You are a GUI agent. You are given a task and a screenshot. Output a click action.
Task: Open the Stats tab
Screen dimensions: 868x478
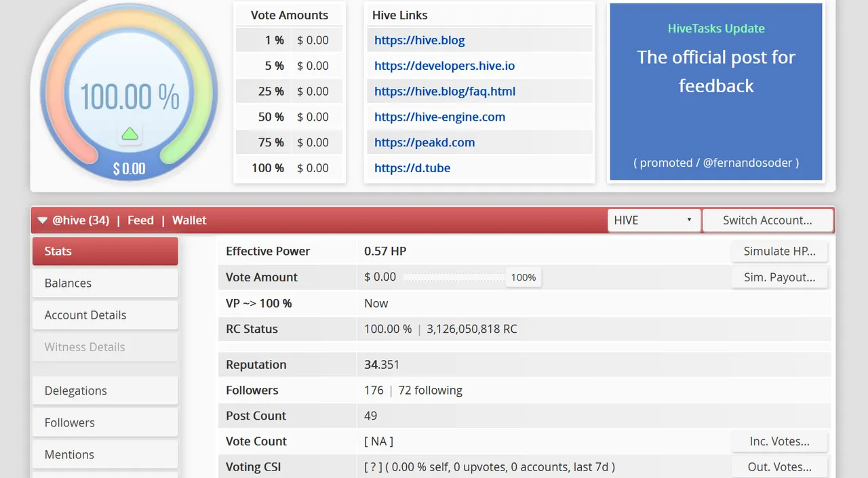tap(105, 251)
